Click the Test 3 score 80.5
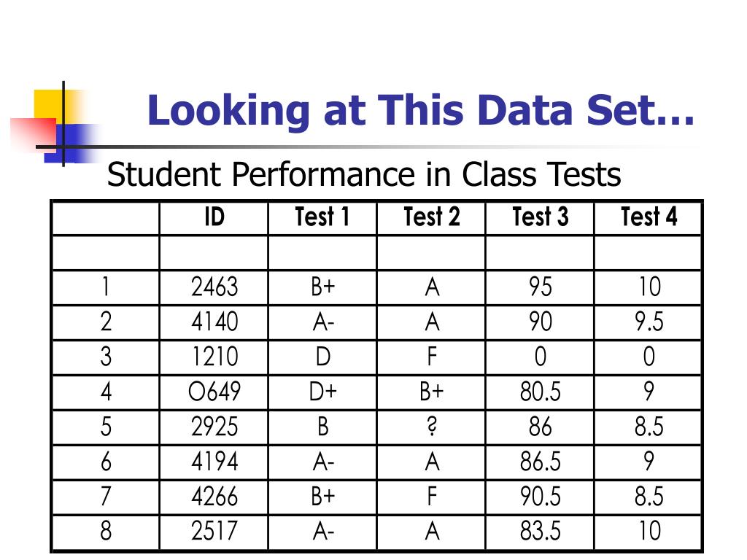The height and width of the screenshot is (560, 747). pos(541,392)
